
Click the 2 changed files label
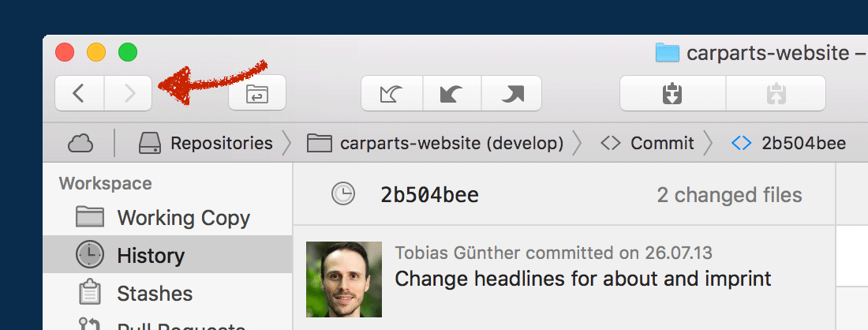pyautogui.click(x=729, y=195)
